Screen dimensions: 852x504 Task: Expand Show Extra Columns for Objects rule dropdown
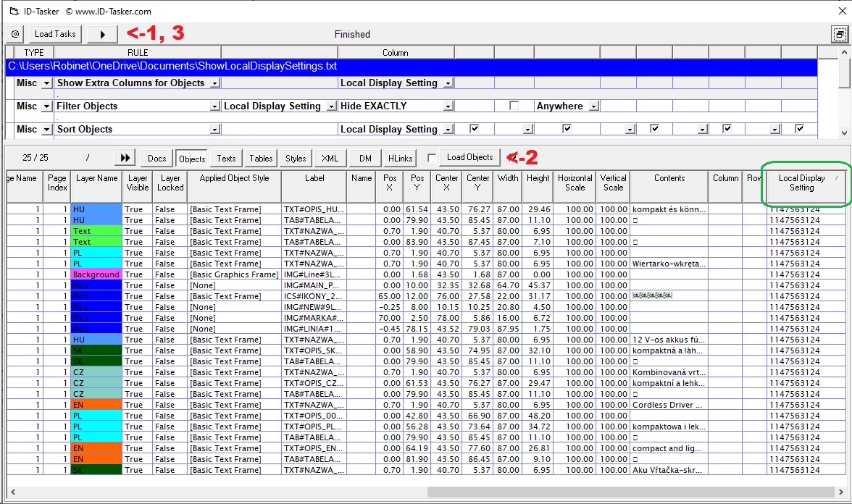215,83
